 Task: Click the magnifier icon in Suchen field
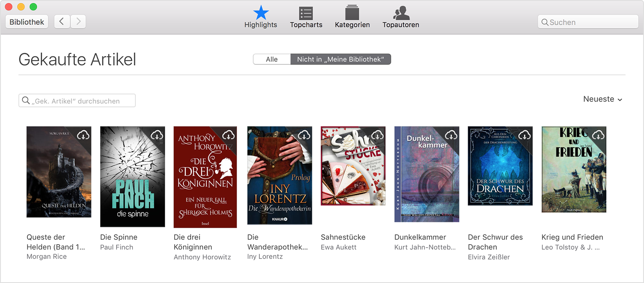tap(545, 22)
